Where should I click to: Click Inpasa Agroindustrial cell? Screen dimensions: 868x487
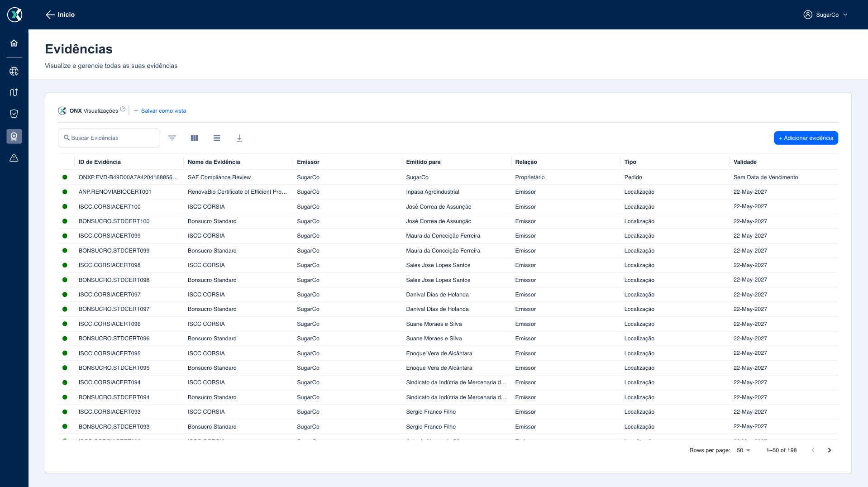click(x=433, y=192)
